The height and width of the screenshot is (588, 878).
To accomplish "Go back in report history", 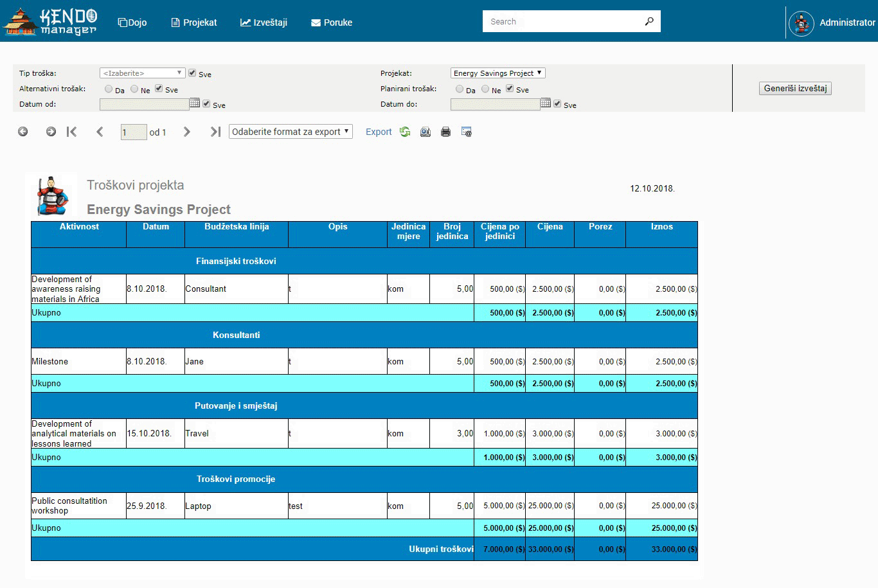I will point(23,132).
